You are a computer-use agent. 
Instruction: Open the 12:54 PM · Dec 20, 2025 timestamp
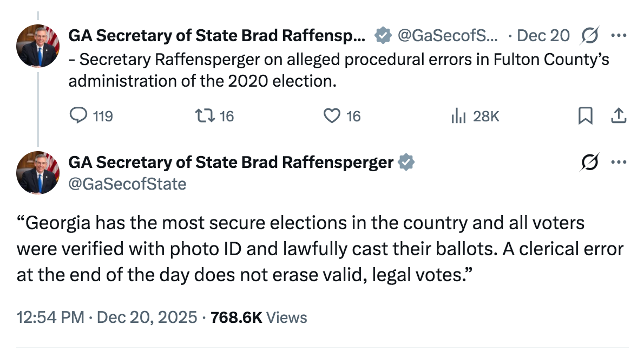coord(107,317)
